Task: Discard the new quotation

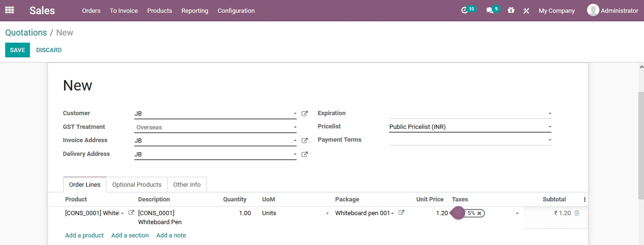Action: pyautogui.click(x=49, y=50)
